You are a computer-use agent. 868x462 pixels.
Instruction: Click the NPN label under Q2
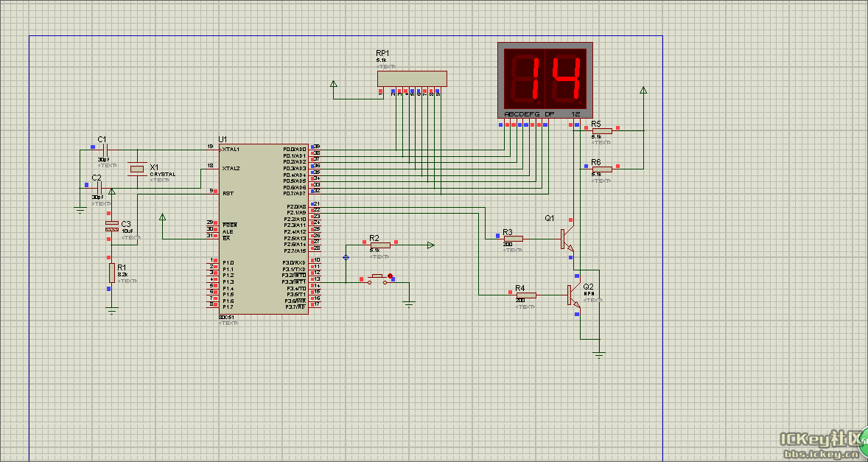(x=589, y=294)
